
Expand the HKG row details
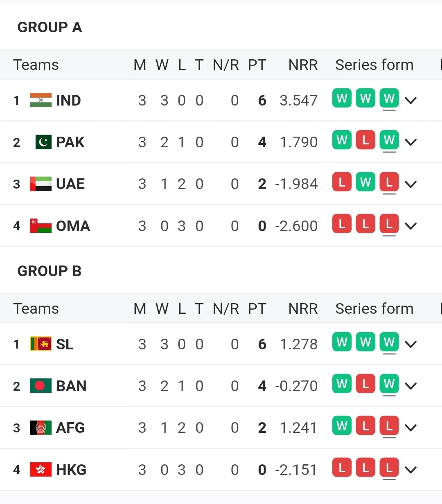410,470
